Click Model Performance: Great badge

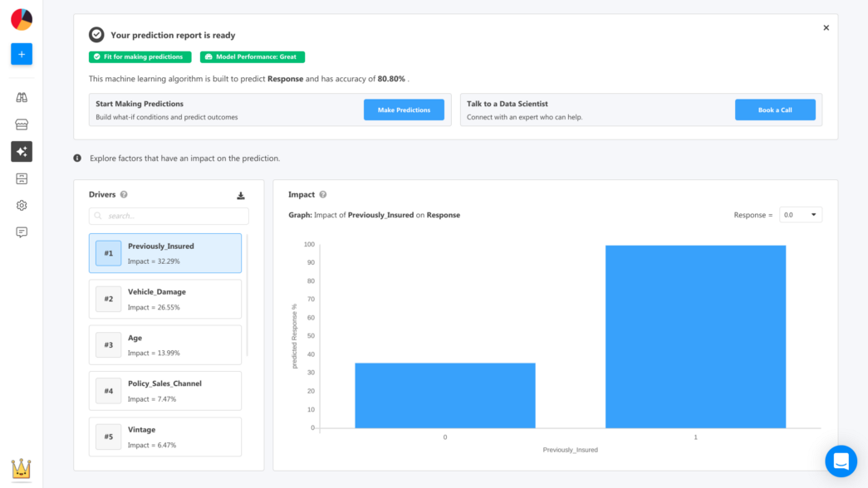tap(253, 57)
